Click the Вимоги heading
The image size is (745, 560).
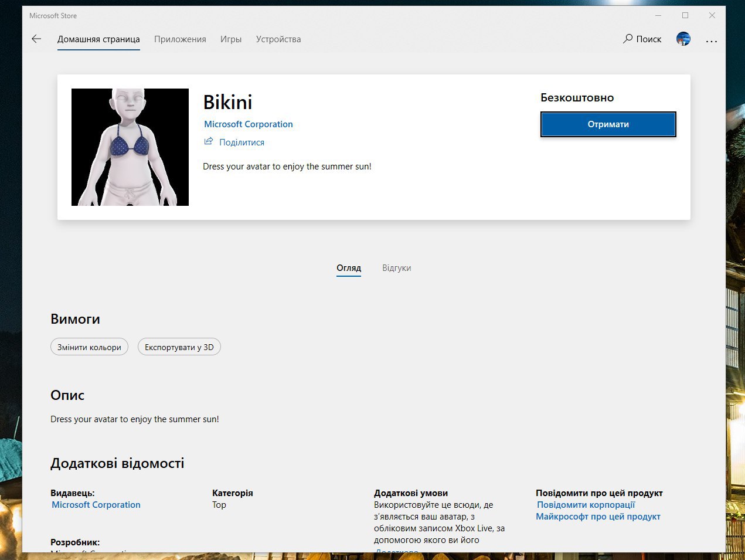pyautogui.click(x=75, y=319)
